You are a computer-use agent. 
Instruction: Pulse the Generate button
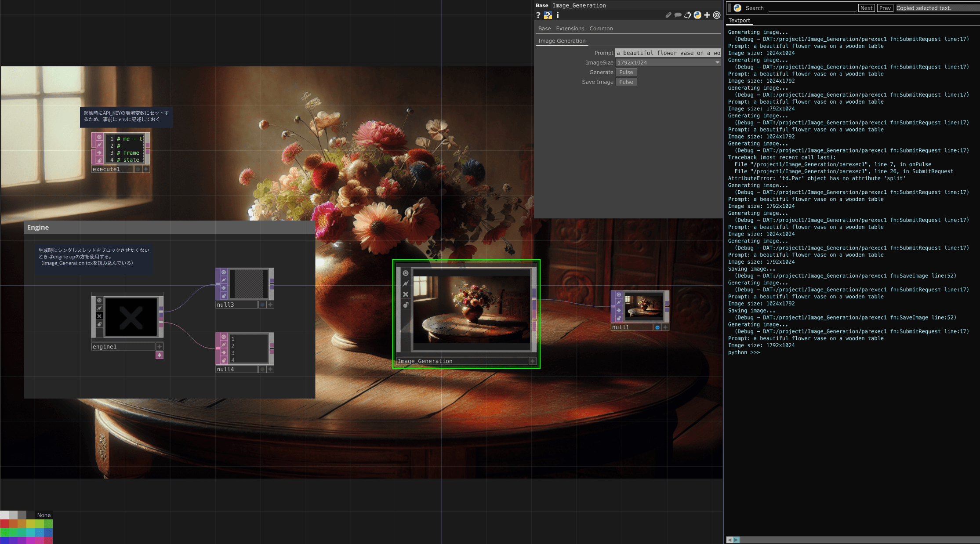[x=626, y=72]
